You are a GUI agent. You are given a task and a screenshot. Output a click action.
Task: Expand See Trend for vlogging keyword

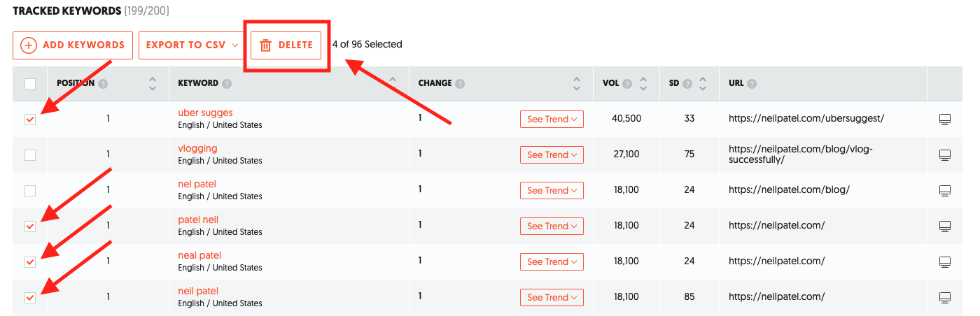552,155
